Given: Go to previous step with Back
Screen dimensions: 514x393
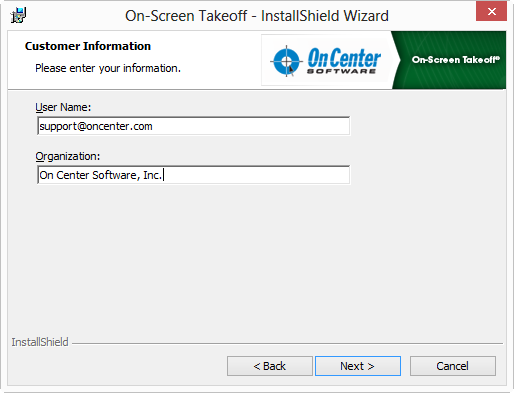Looking at the screenshot, I should (x=270, y=366).
